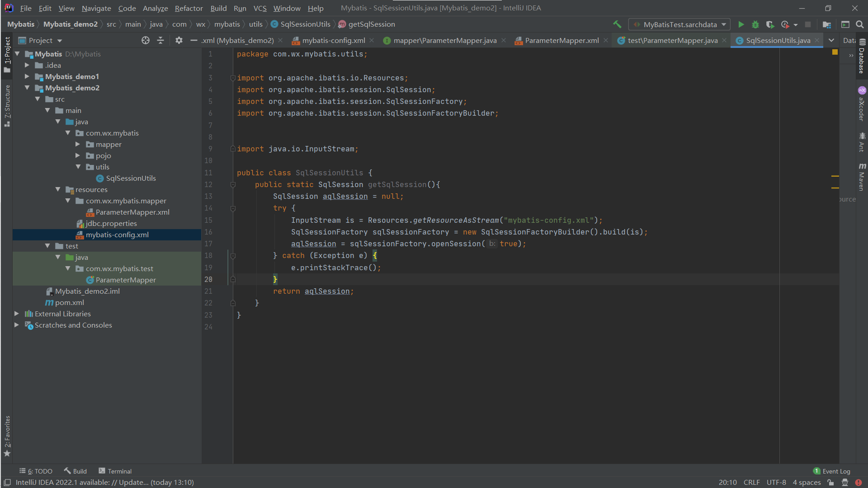
Task: Click the green Run button
Action: 741,24
